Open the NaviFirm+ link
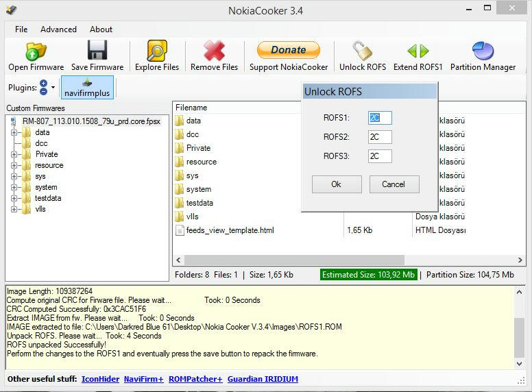The image size is (532, 392). (x=143, y=379)
